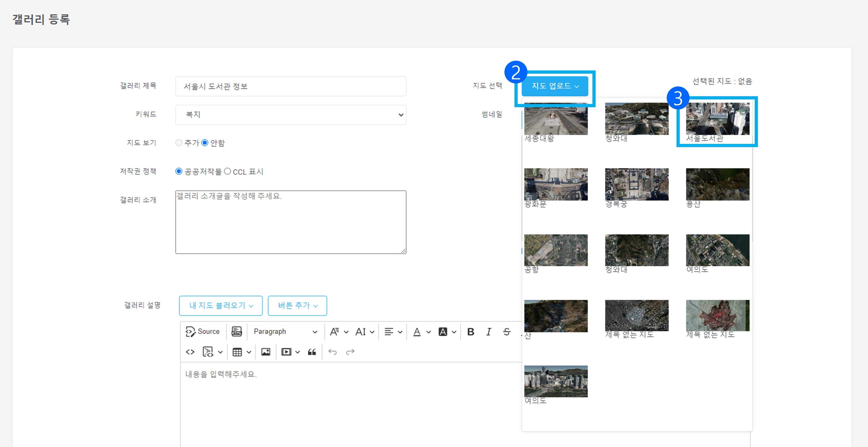This screenshot has width=868, height=447.
Task: Choose the 광화문 map from list
Action: pyautogui.click(x=556, y=185)
